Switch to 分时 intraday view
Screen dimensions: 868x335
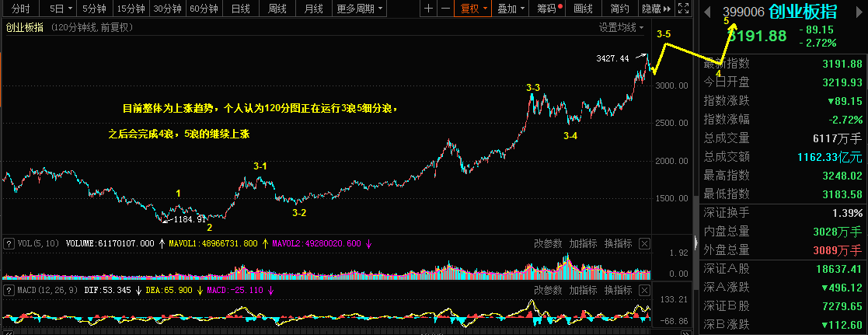[20, 9]
